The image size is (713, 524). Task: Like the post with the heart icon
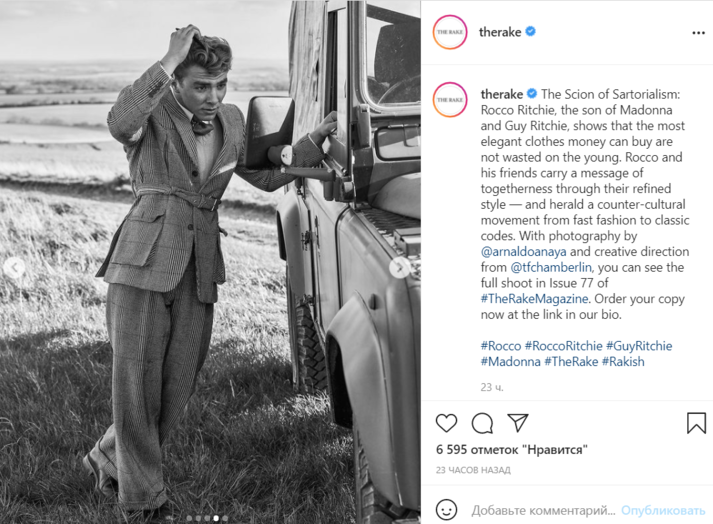447,423
